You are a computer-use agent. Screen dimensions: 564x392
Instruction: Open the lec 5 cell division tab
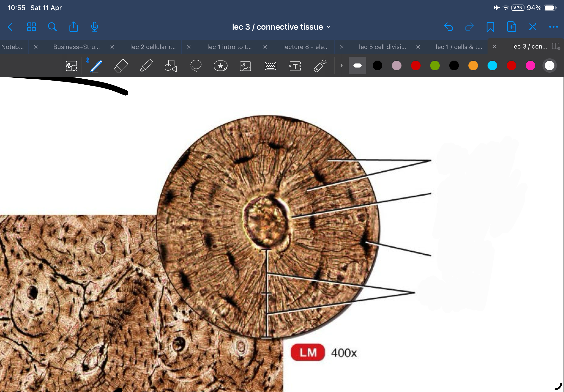[382, 47]
